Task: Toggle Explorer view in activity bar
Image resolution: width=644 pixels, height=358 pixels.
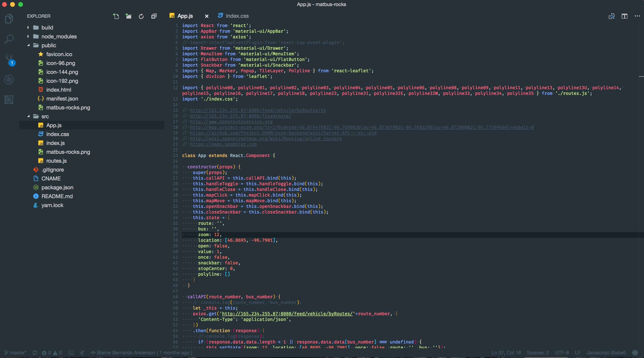Action: pyautogui.click(x=9, y=19)
